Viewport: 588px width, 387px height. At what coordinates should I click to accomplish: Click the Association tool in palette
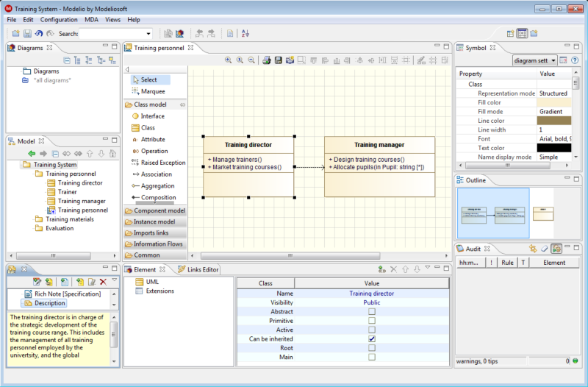(x=156, y=174)
